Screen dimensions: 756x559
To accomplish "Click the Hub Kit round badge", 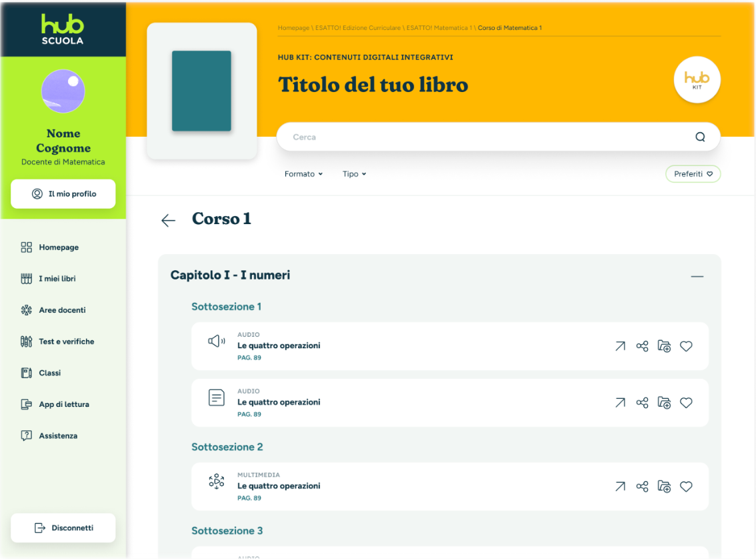I will tap(697, 79).
